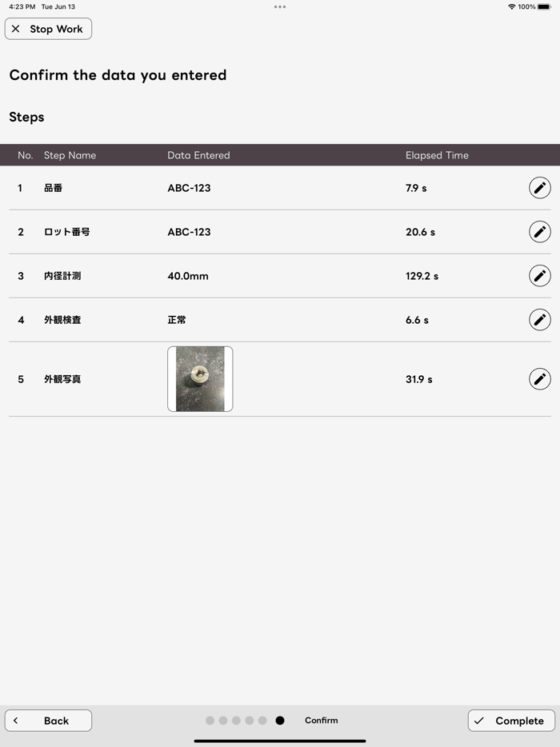Tap the battery indicator icon
Screen dimensions: 560x747
(x=545, y=6)
